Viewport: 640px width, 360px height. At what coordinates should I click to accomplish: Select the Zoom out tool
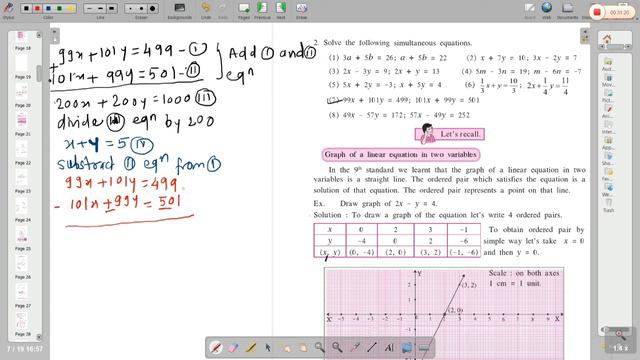337,347
